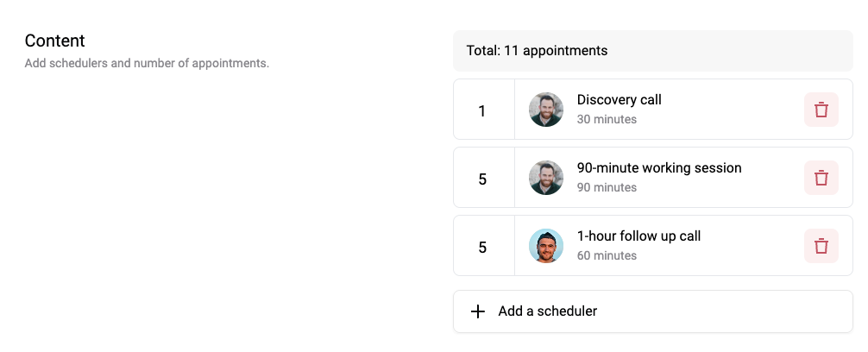Click the trash icon for 1-hour follow up call

[821, 246]
